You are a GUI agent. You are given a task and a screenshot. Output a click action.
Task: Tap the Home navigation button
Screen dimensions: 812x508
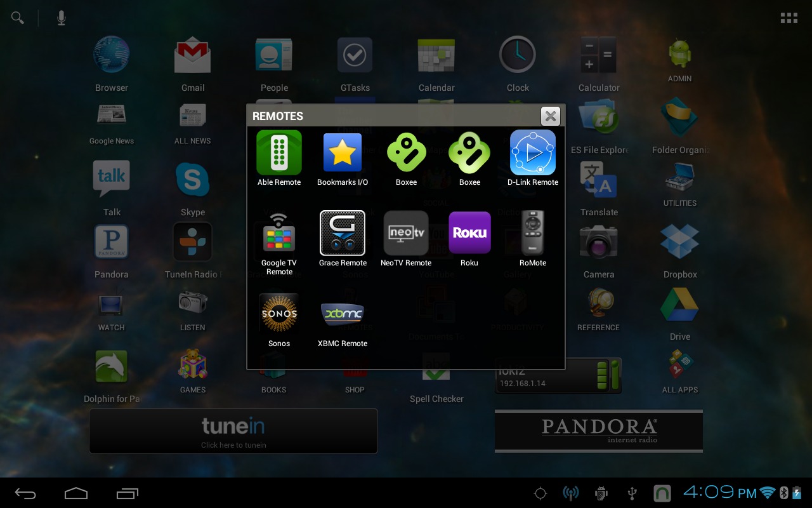76,493
